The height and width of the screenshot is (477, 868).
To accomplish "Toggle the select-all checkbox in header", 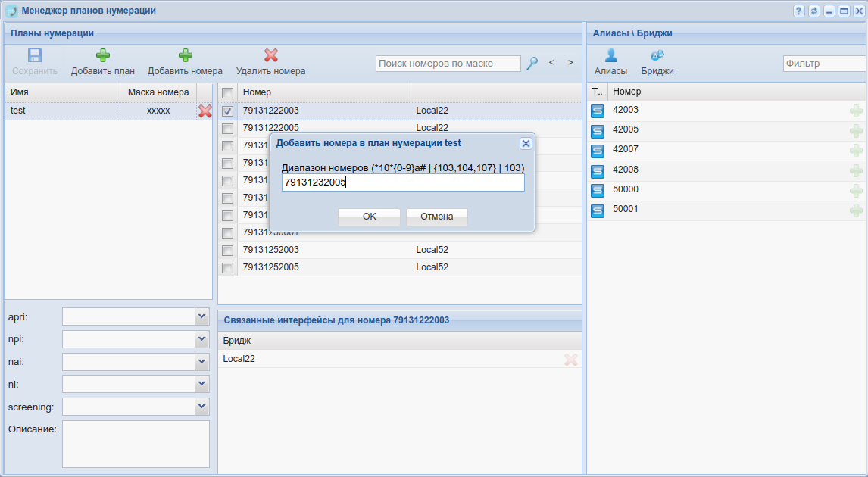I will [x=227, y=92].
